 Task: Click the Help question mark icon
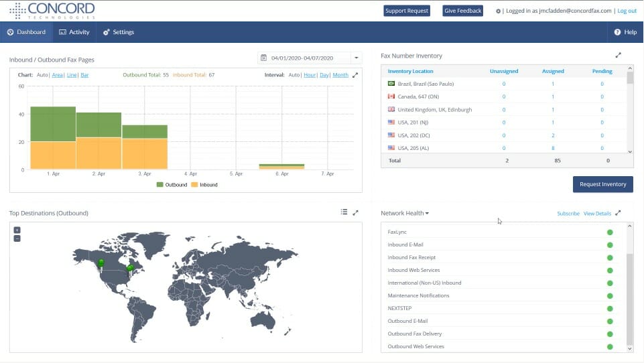tap(617, 32)
